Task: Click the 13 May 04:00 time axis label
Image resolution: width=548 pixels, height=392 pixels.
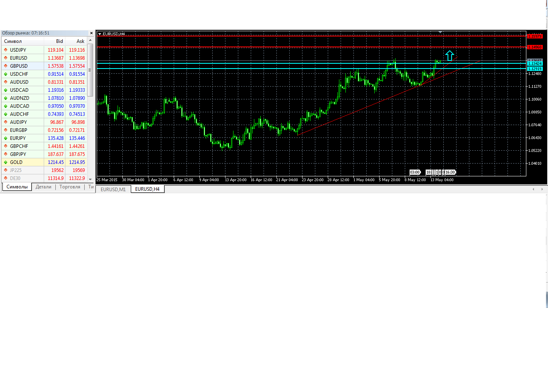Action: (442, 180)
